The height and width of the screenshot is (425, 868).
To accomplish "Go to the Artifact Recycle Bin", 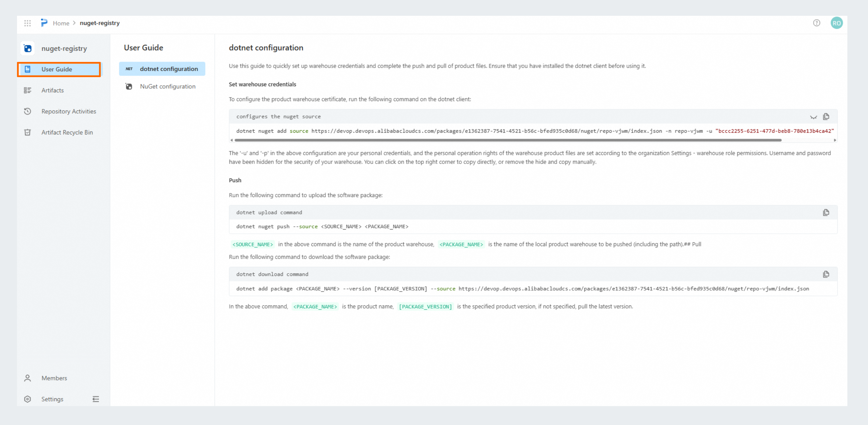I will pyautogui.click(x=67, y=132).
